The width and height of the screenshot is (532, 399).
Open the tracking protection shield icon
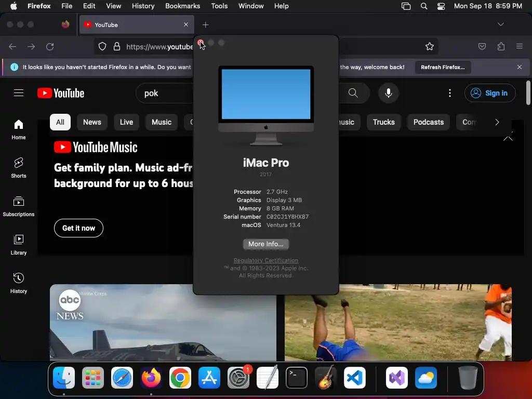[102, 46]
